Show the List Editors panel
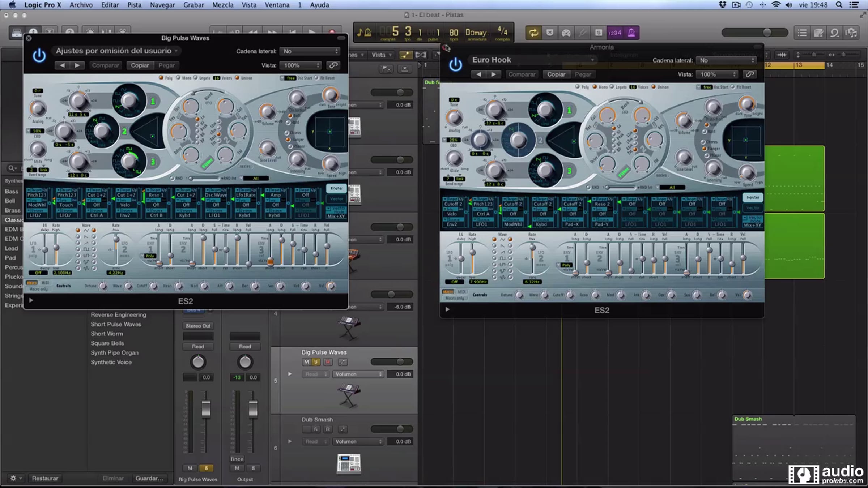 click(802, 33)
